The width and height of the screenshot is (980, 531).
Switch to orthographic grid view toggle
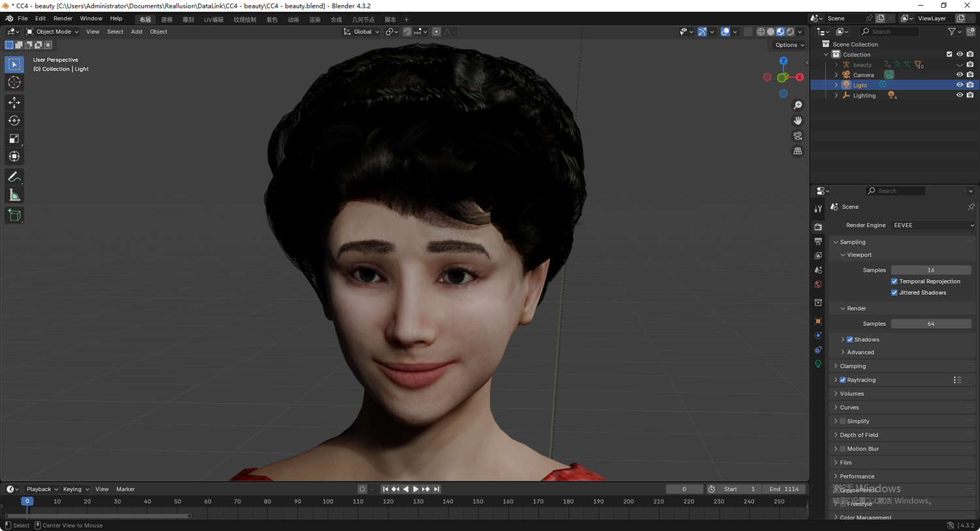point(798,151)
